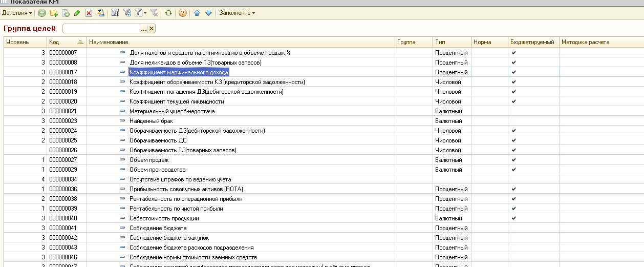This screenshot has height=267, width=644.
Task: Toggle the Бюджетируемый check for code 000000018
Action: 513,82
